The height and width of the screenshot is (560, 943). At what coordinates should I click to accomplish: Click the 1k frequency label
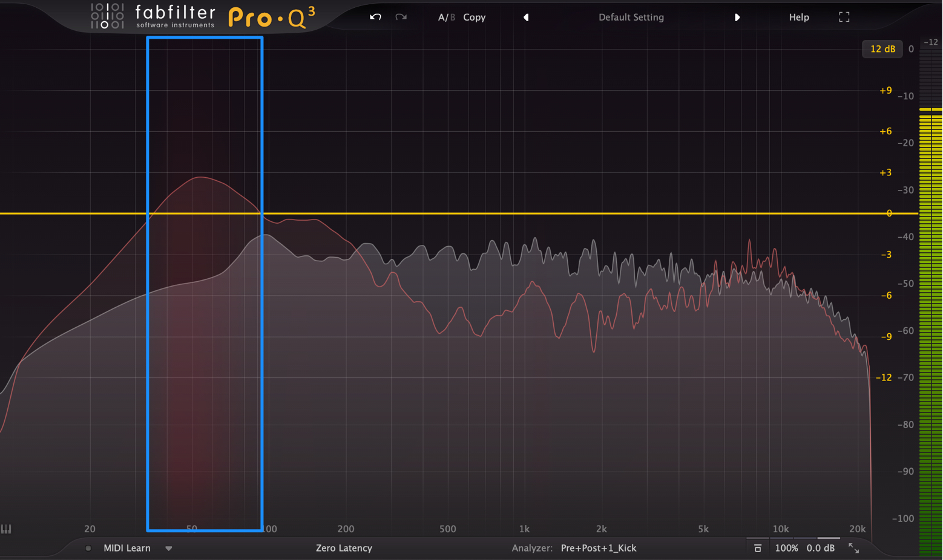tap(524, 529)
